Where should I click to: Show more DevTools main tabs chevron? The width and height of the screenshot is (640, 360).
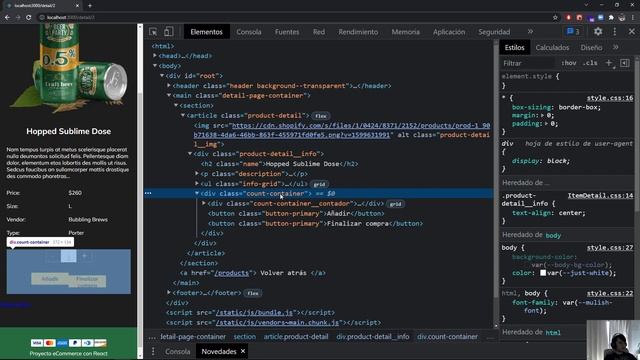click(x=530, y=31)
